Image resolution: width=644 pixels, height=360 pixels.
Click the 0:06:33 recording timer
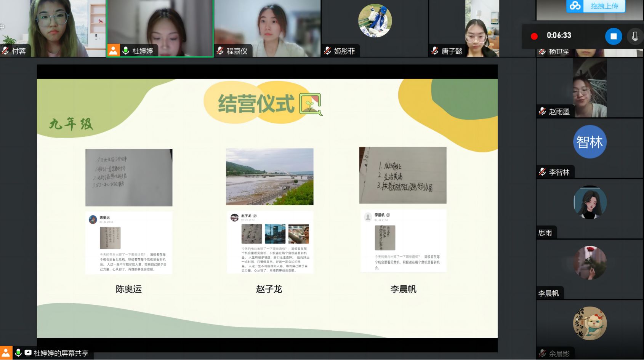click(559, 35)
